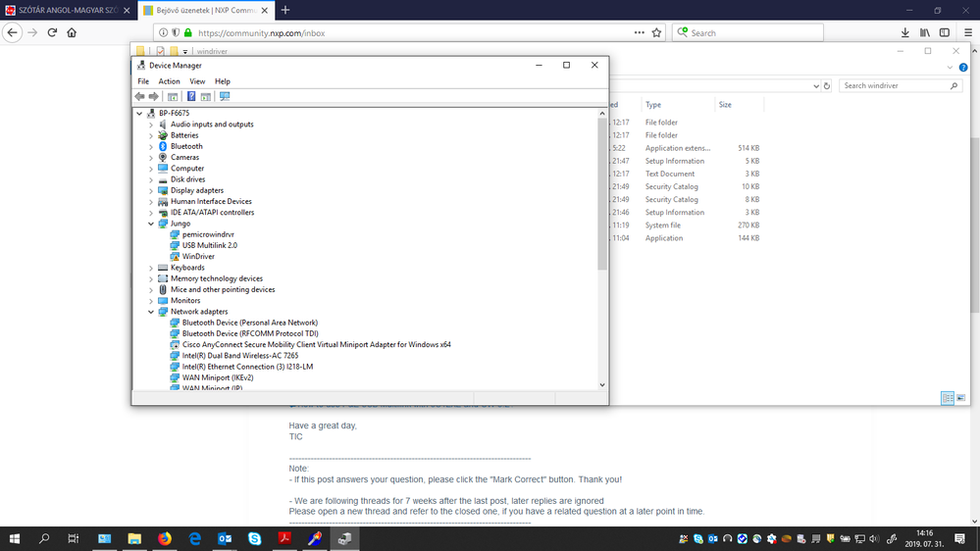Open the File menu in Device Manager
This screenshot has width=980, height=551.
coord(143,81)
